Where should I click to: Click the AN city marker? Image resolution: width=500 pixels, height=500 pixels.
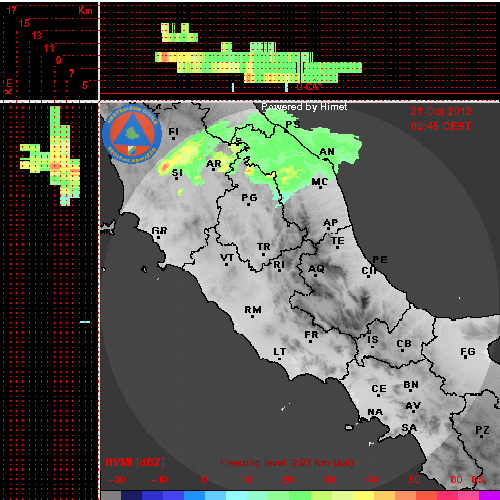coord(327,153)
